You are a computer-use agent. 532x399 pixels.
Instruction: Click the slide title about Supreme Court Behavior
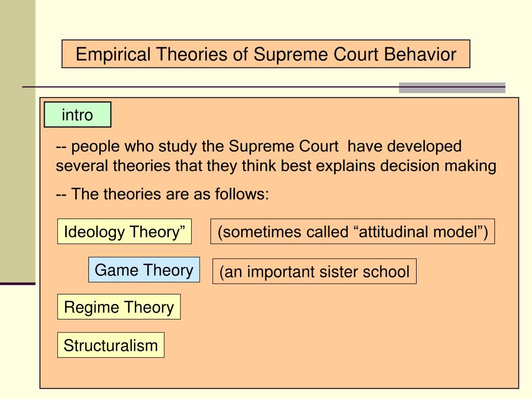[265, 54]
